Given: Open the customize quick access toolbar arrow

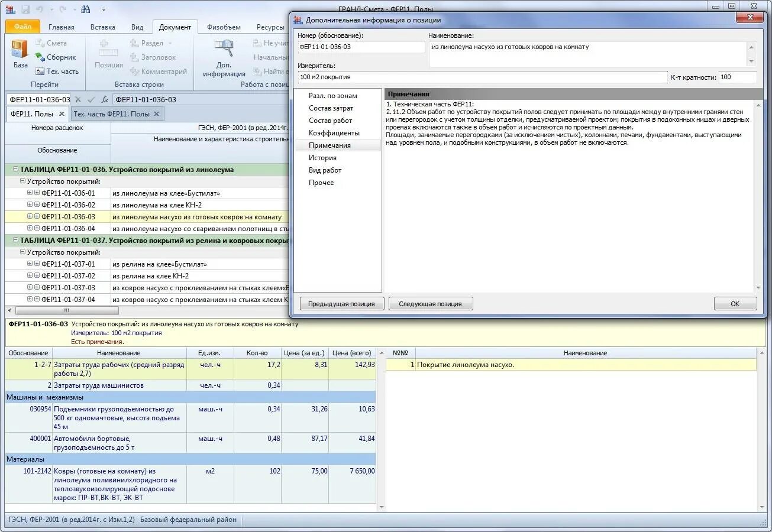Looking at the screenshot, I should click(104, 9).
